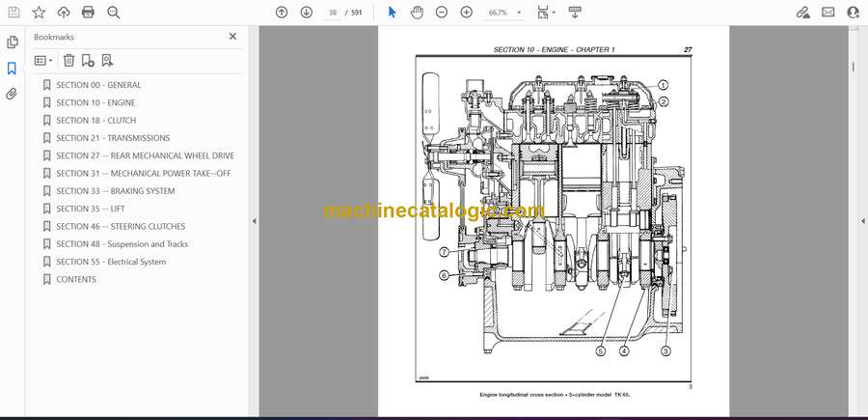Image resolution: width=868 pixels, height=420 pixels.
Task: Close the Bookmarks panel
Action: click(232, 37)
